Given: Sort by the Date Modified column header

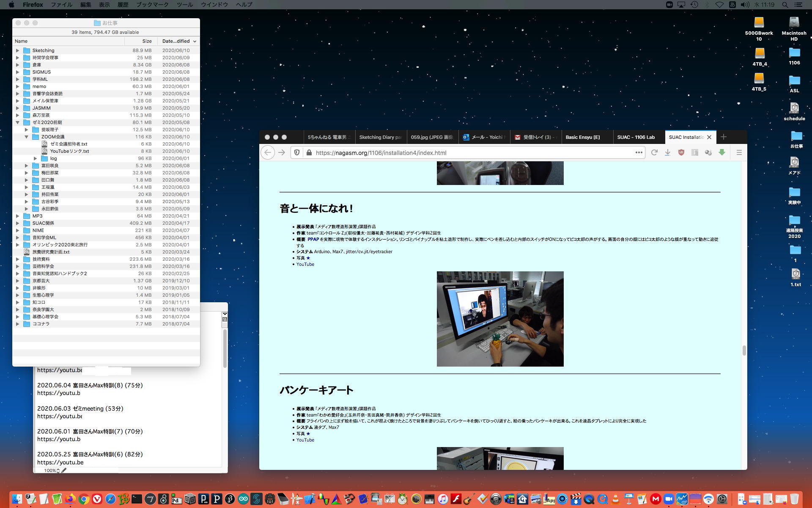Looking at the screenshot, I should pyautogui.click(x=176, y=41).
